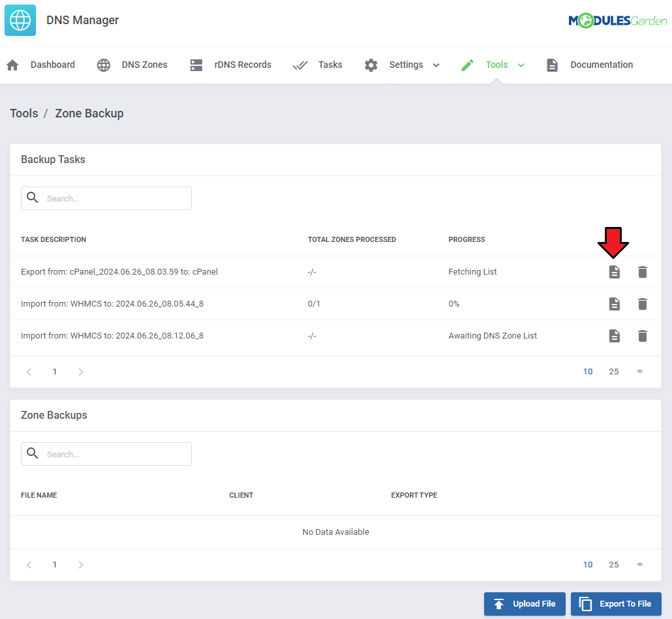The image size is (672, 619).
Task: Click 'Import from: WHMCS to: 2024.06.26_08.05.44_8' text
Action: 112,304
